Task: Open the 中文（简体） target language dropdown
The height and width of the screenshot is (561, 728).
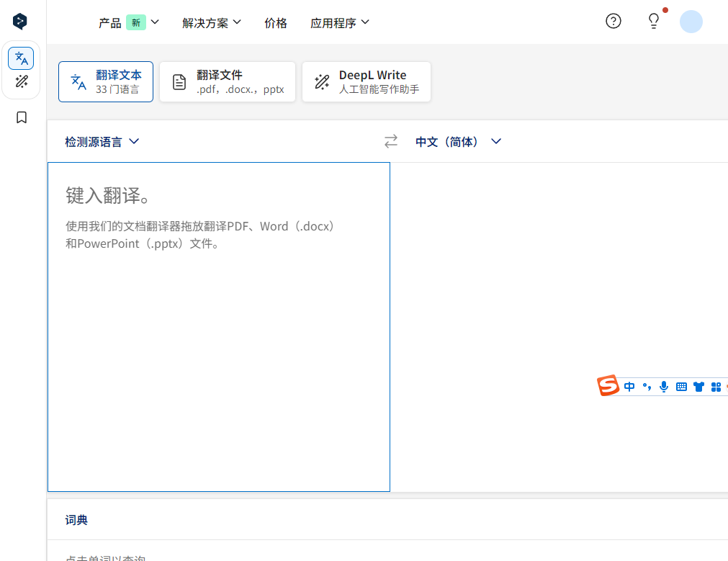Action: tap(458, 142)
